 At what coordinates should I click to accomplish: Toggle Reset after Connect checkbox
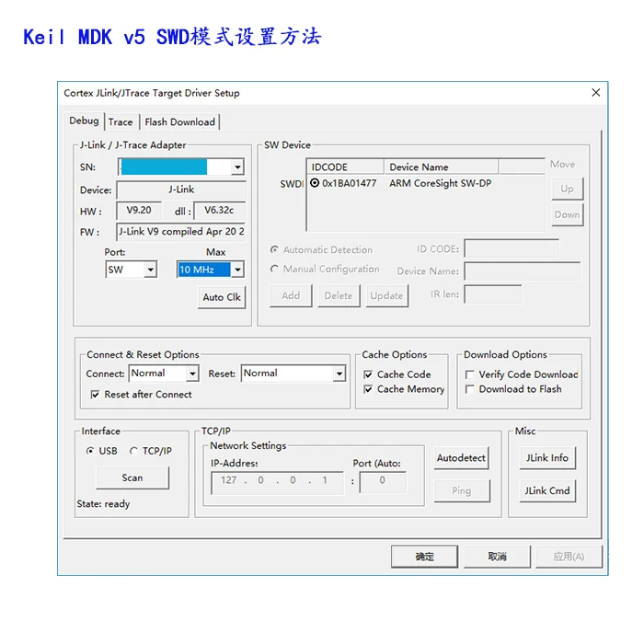click(x=95, y=395)
